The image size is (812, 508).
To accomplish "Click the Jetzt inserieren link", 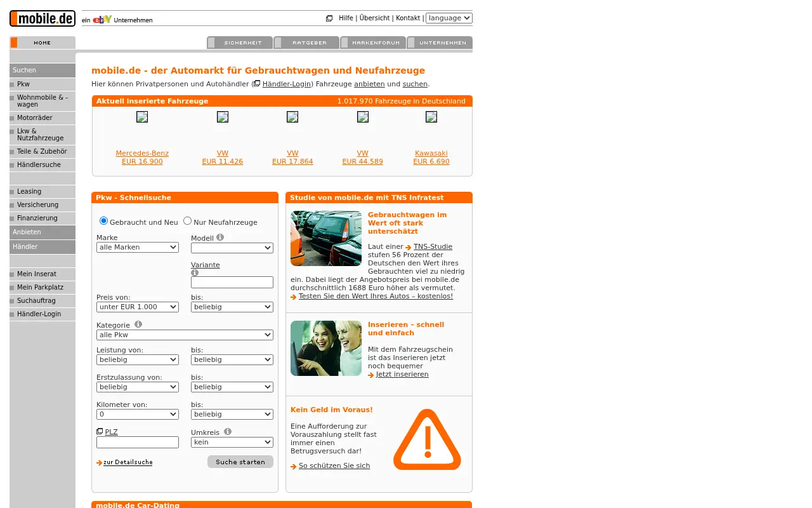I will pyautogui.click(x=402, y=375).
